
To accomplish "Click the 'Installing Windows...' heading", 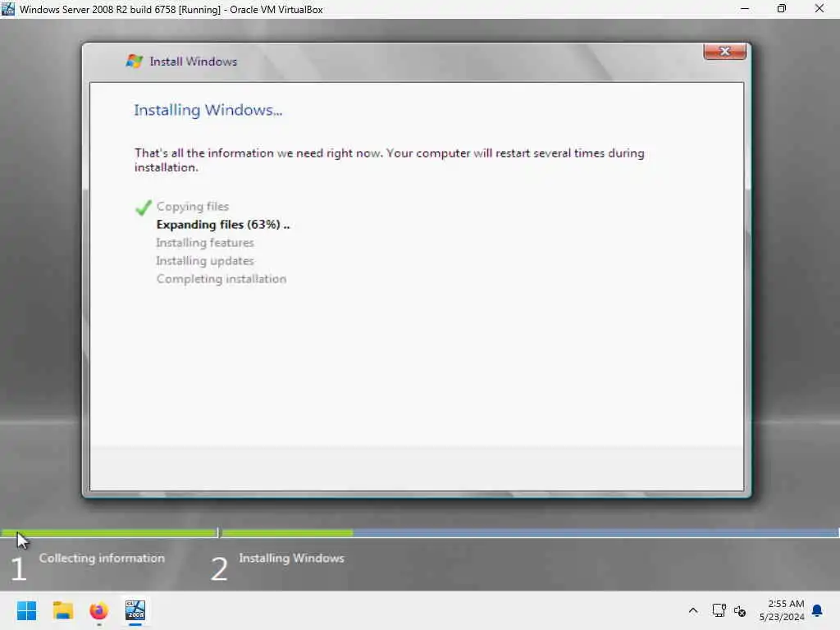I will click(208, 110).
